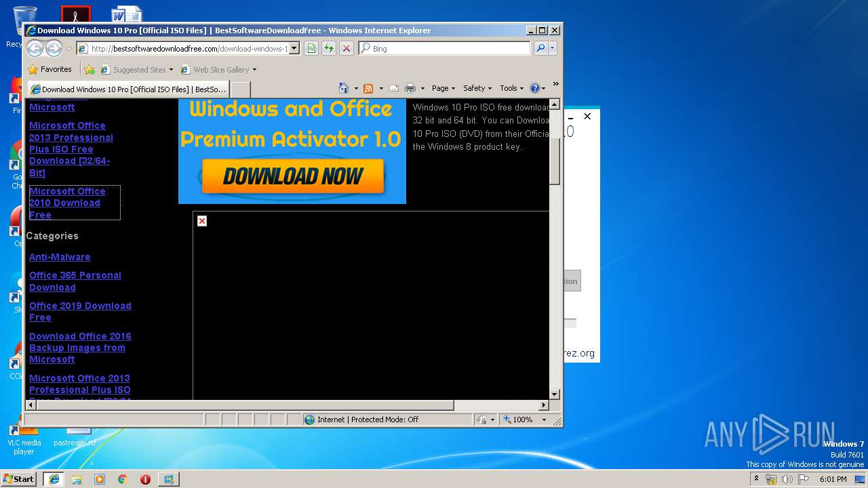This screenshot has height=488, width=868.
Task: Open Office 2019 Download Free link
Action: point(80,312)
